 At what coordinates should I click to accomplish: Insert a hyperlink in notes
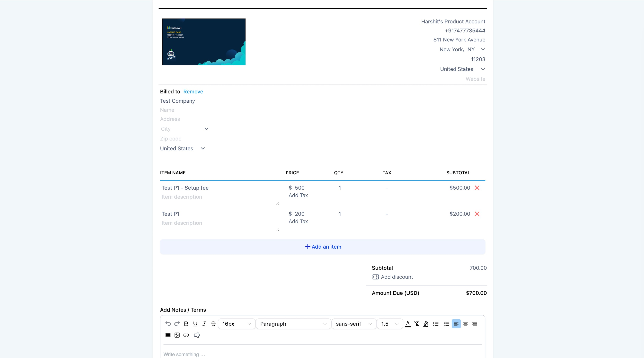click(x=186, y=335)
